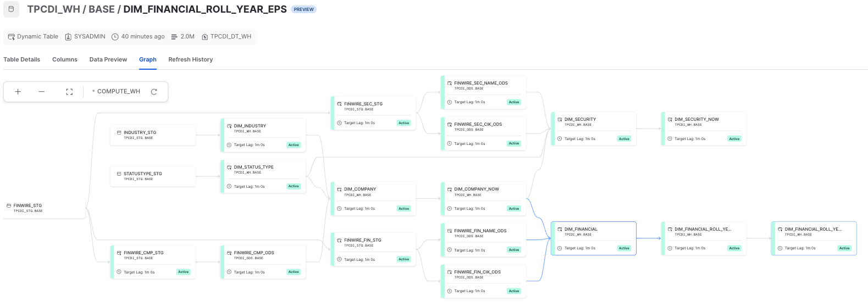Open the Data Preview tab
The width and height of the screenshot is (868, 307).
(x=108, y=59)
